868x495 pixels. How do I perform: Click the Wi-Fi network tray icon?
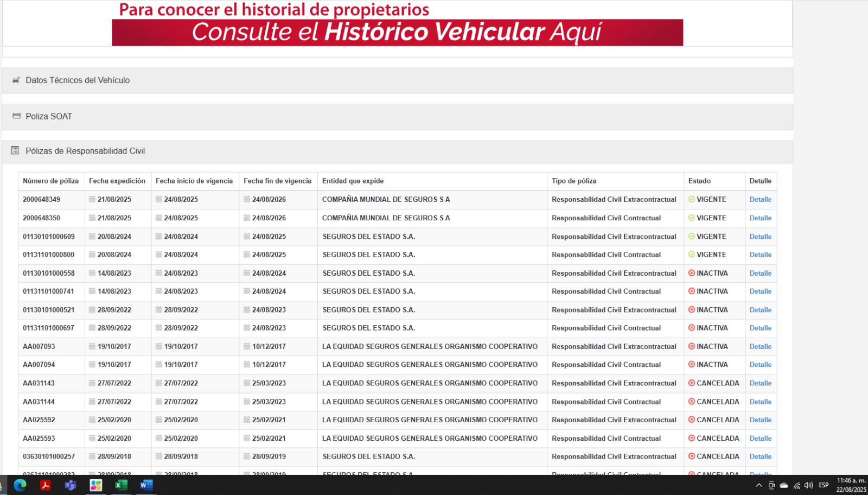tap(796, 485)
